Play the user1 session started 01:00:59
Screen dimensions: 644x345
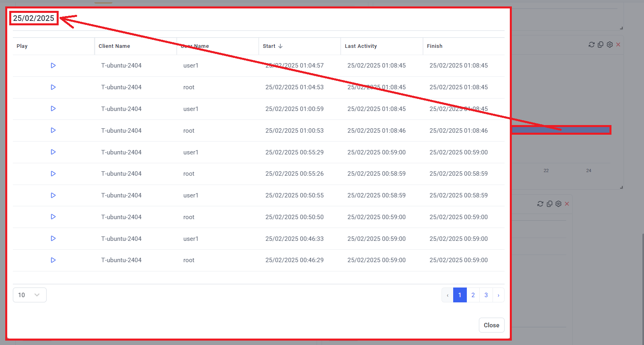point(53,109)
